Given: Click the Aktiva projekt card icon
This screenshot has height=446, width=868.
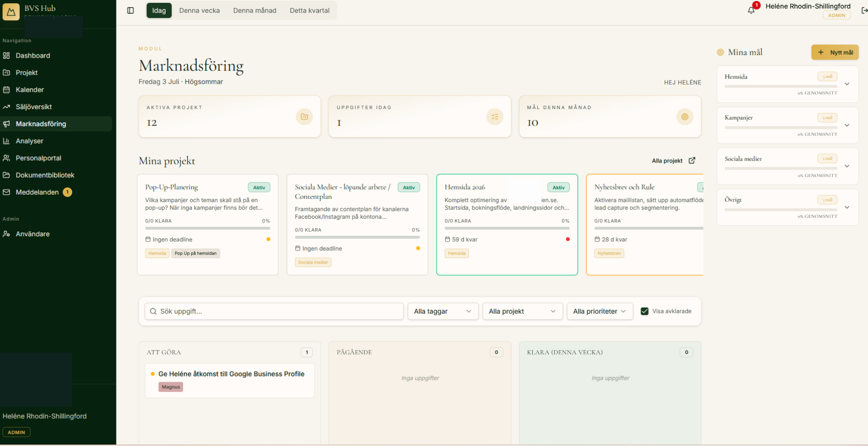Looking at the screenshot, I should click(304, 117).
